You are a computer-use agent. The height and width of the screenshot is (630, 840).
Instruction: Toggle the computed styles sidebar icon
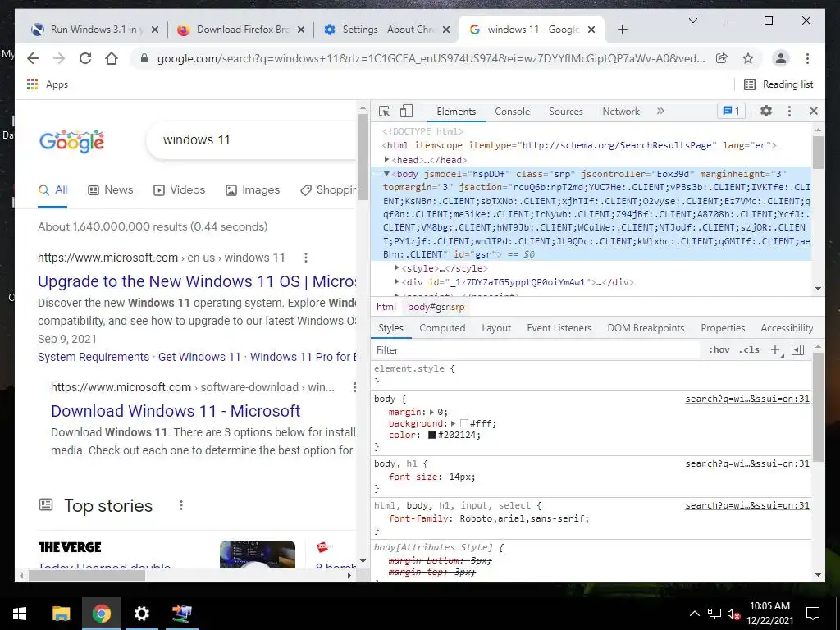coord(797,349)
